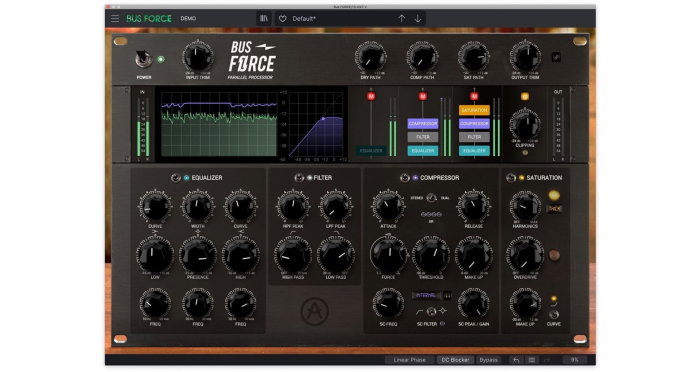Click the CLIPPING knob
700x372 pixels.
pyautogui.click(x=525, y=124)
